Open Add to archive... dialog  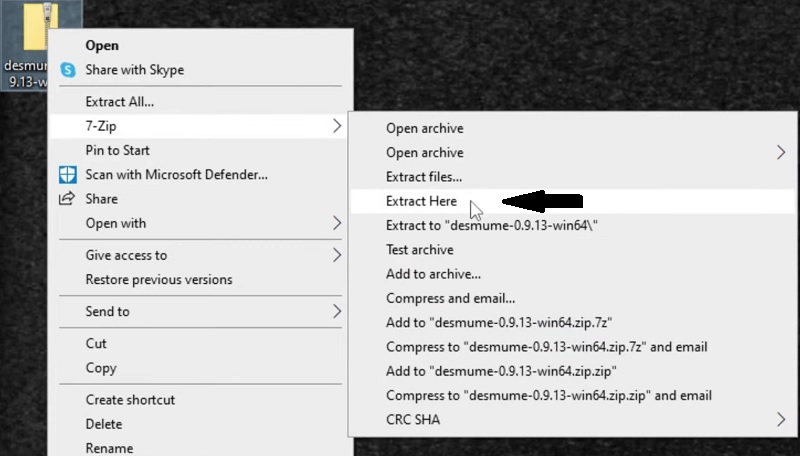[x=433, y=274]
